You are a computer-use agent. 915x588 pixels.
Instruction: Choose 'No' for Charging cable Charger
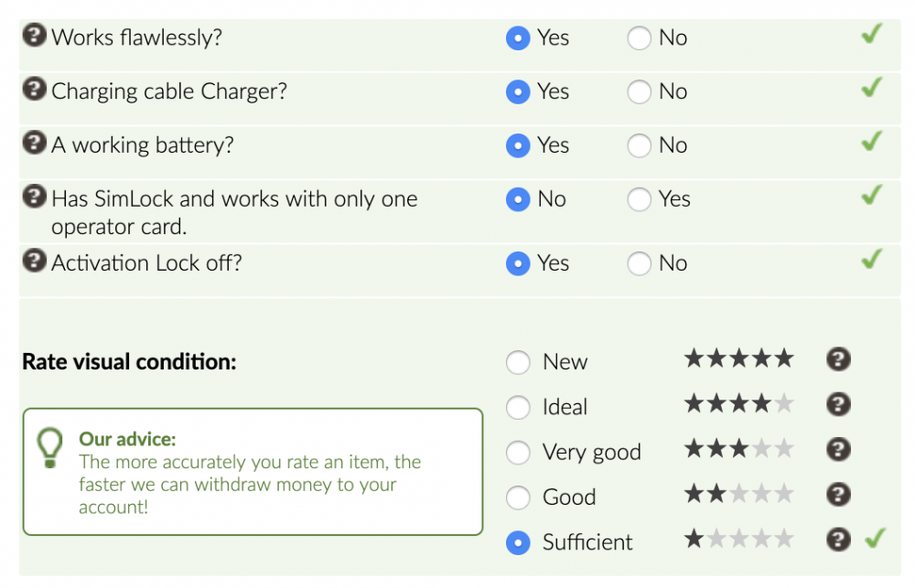tap(640, 92)
